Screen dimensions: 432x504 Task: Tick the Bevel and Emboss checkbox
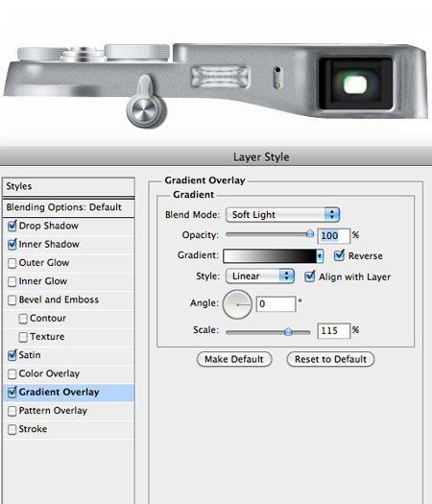tap(12, 300)
